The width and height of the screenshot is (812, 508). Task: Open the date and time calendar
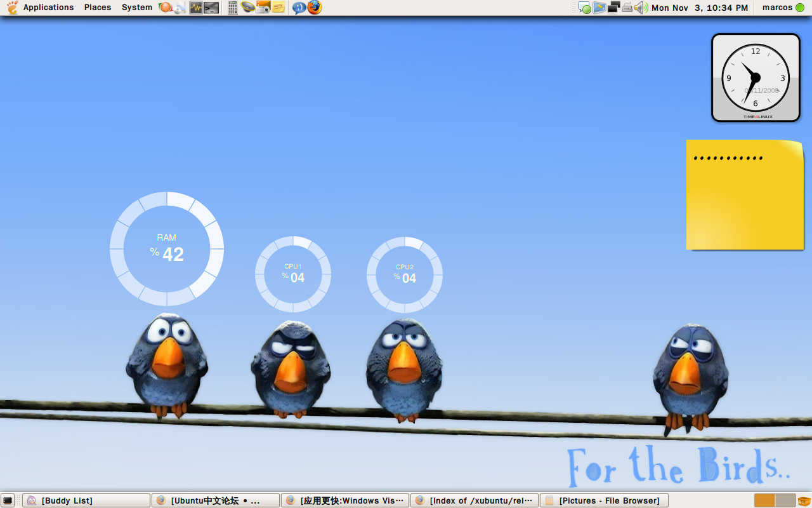point(700,8)
